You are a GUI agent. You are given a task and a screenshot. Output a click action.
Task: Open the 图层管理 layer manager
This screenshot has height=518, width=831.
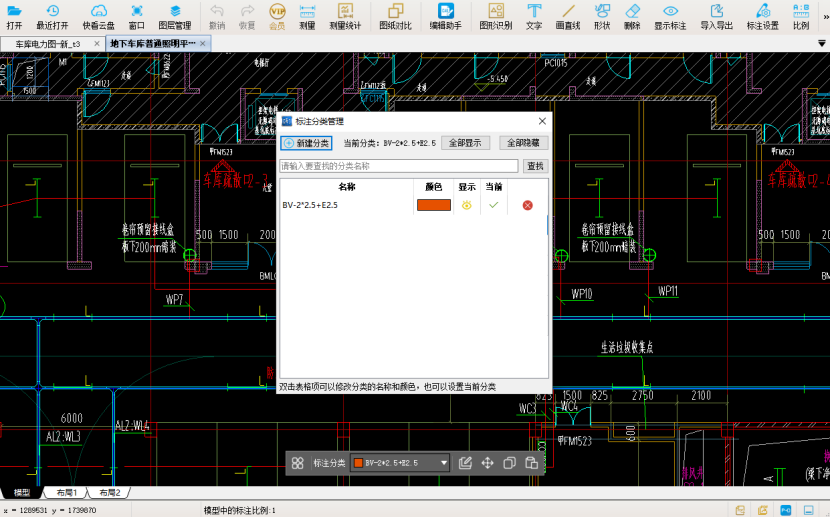coord(175,15)
